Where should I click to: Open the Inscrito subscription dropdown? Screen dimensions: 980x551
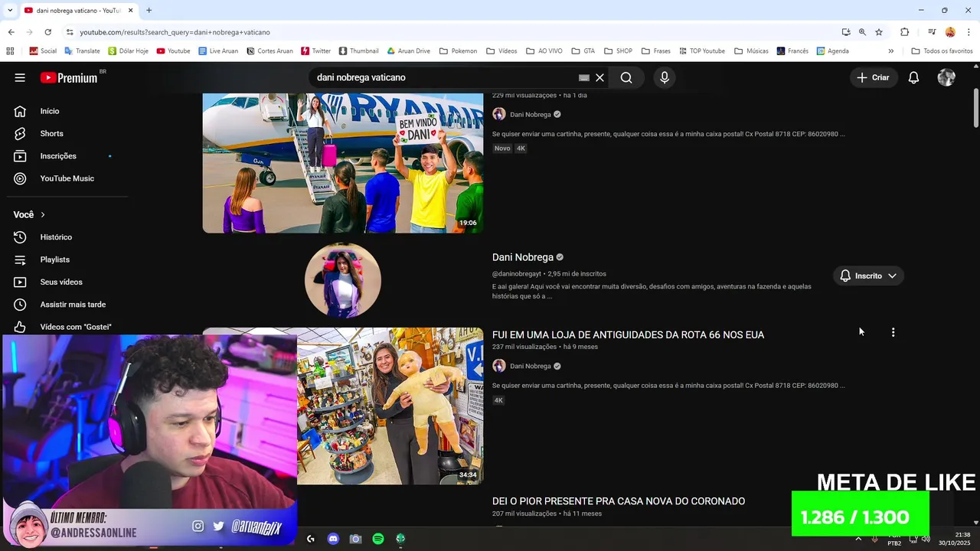point(869,275)
